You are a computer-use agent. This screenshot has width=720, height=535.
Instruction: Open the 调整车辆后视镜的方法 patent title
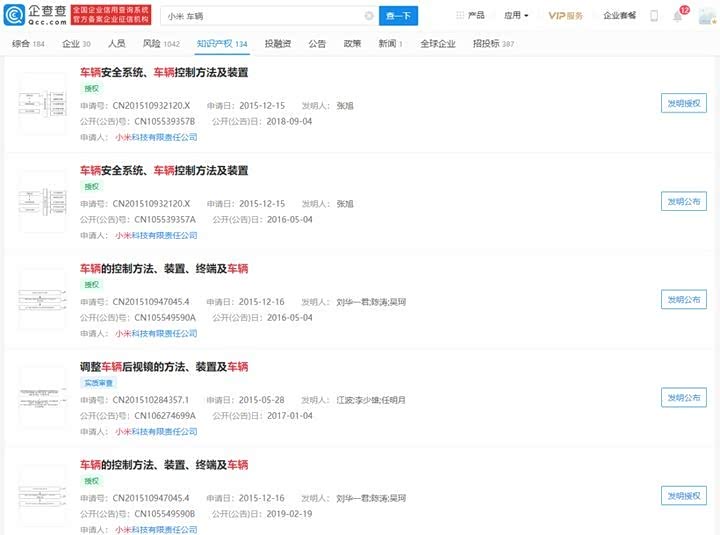click(164, 367)
